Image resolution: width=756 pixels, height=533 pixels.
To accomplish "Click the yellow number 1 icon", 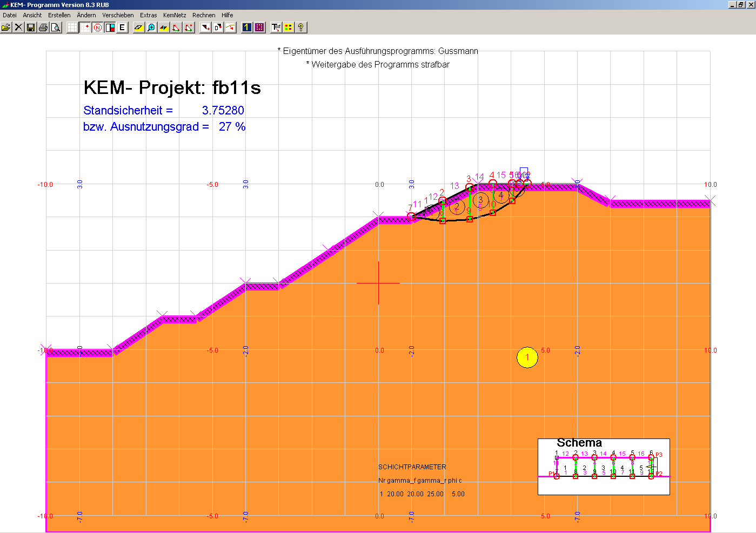I will pyautogui.click(x=247, y=27).
